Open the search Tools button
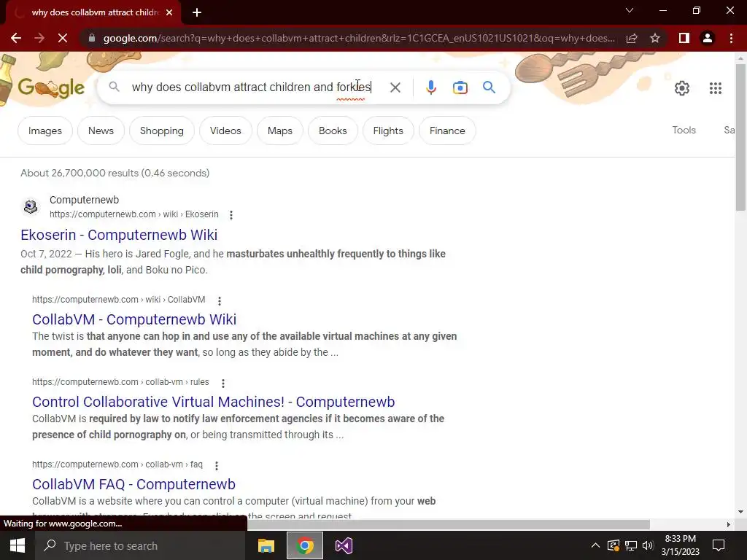 (684, 130)
